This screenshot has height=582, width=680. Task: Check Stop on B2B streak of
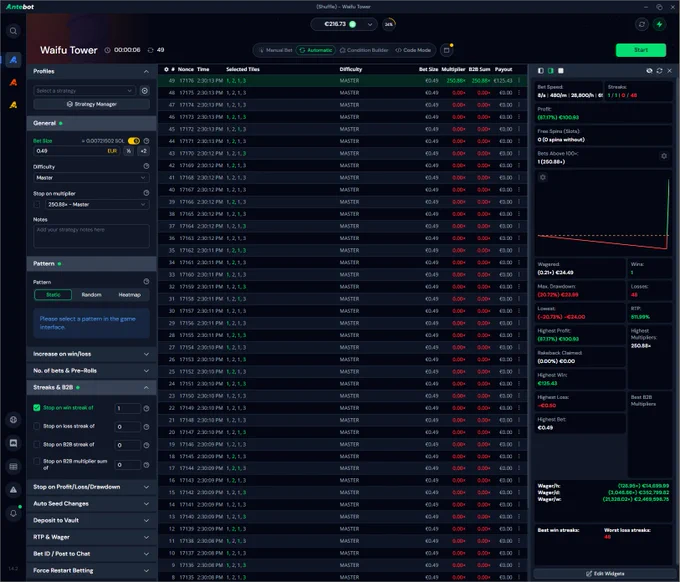pyautogui.click(x=37, y=445)
